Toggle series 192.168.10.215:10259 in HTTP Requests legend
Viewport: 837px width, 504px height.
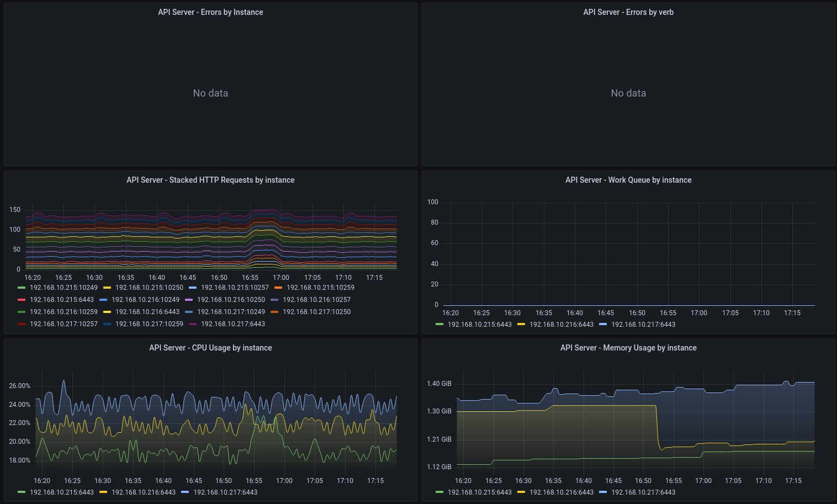tap(320, 288)
